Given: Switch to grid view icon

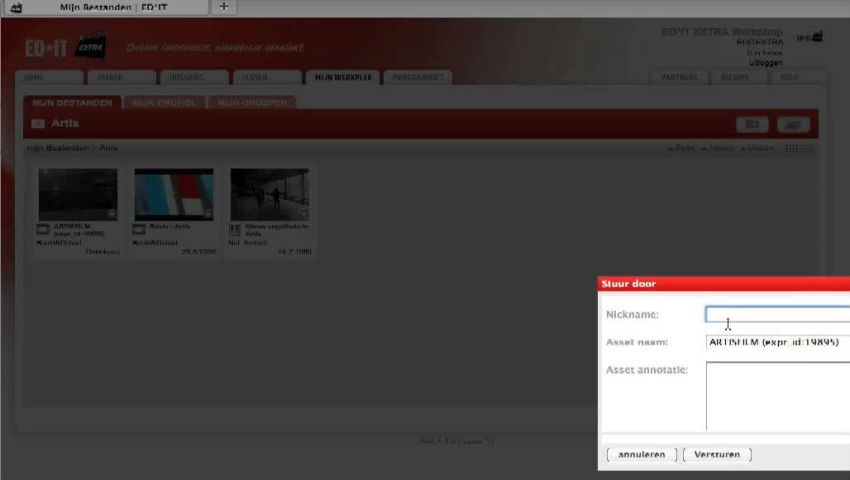Looking at the screenshot, I should pos(791,148).
